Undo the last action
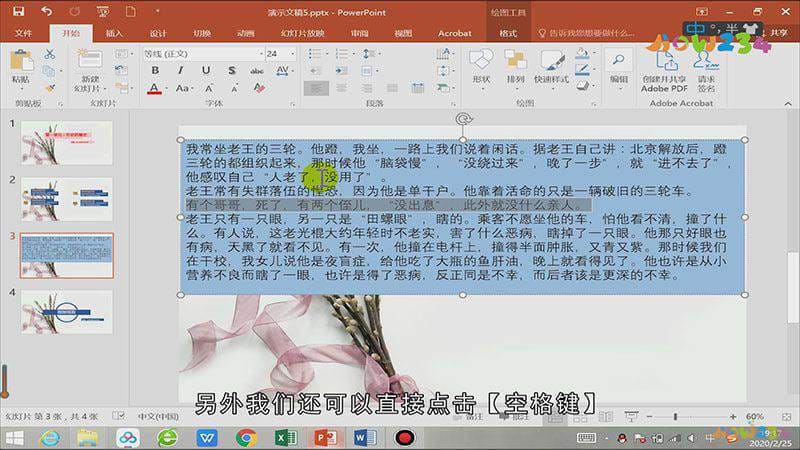Screen dimensions: 800x450 tap(46, 11)
